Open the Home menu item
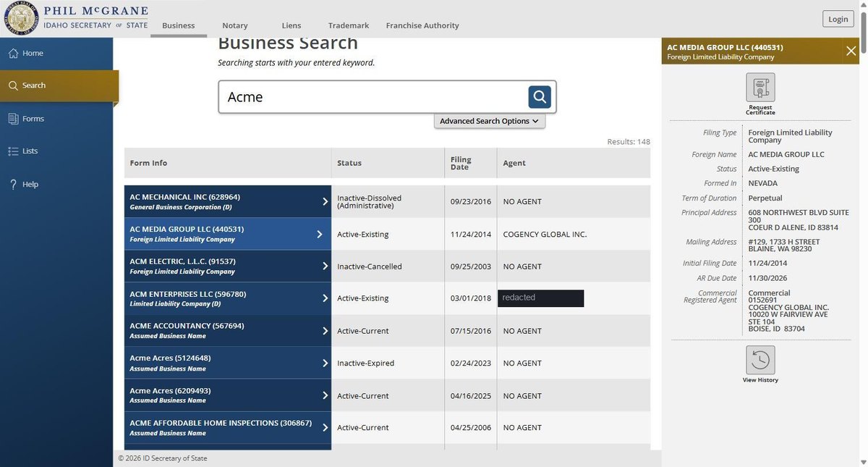The image size is (868, 467). pyautogui.click(x=56, y=54)
